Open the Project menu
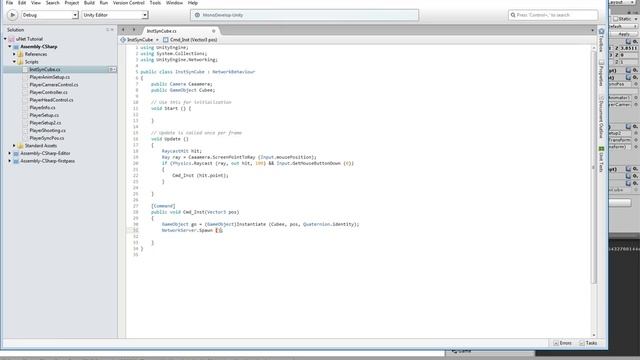The width and height of the screenshot is (640, 360). pyautogui.click(x=71, y=3)
